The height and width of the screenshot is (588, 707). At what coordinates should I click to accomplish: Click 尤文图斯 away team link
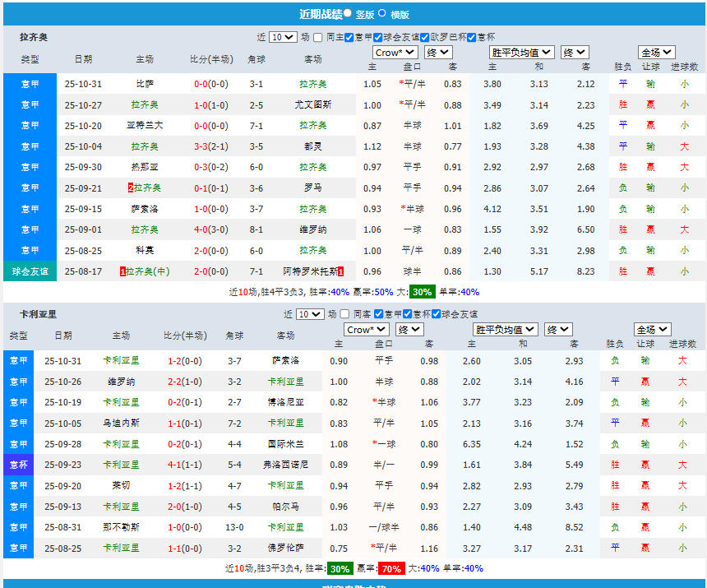point(312,104)
